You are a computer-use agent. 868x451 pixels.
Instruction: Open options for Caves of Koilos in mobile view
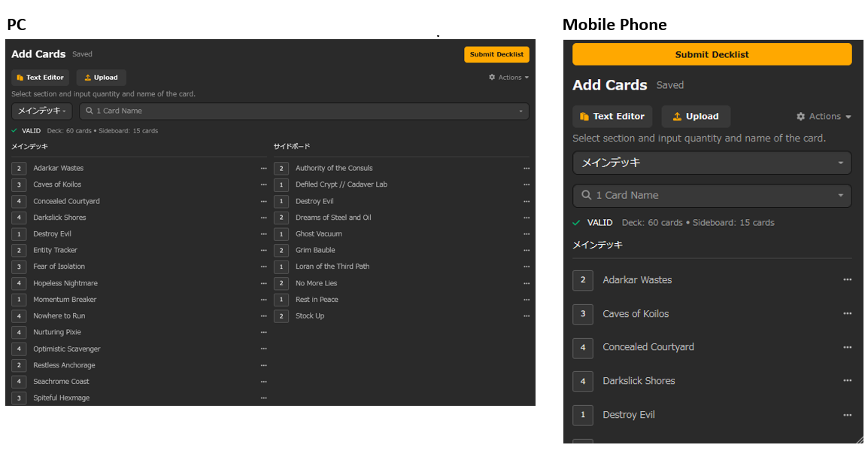click(847, 314)
